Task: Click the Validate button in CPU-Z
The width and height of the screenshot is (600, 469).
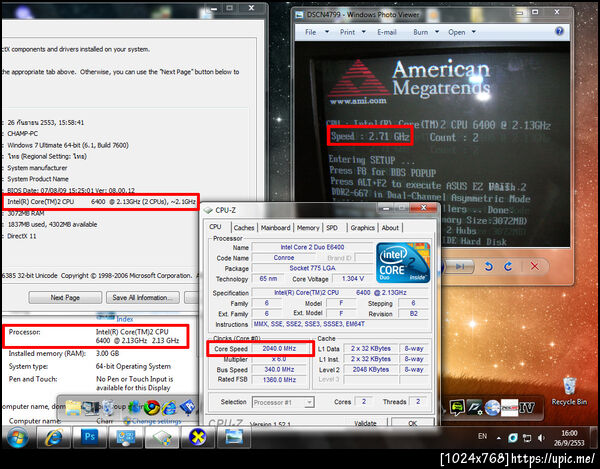Action: [x=366, y=423]
